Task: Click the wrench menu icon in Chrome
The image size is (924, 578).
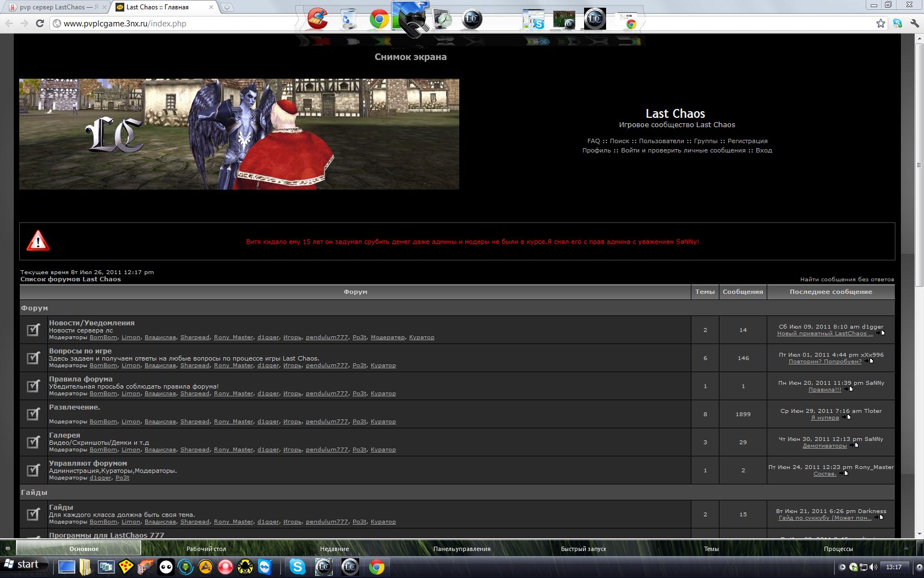Action: 914,24
